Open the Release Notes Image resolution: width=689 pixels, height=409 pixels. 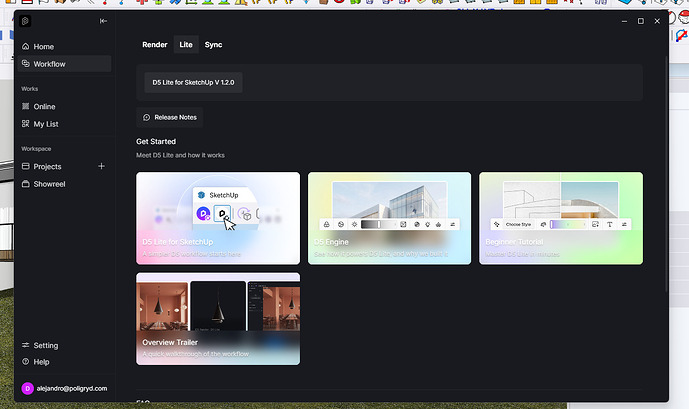coord(170,117)
